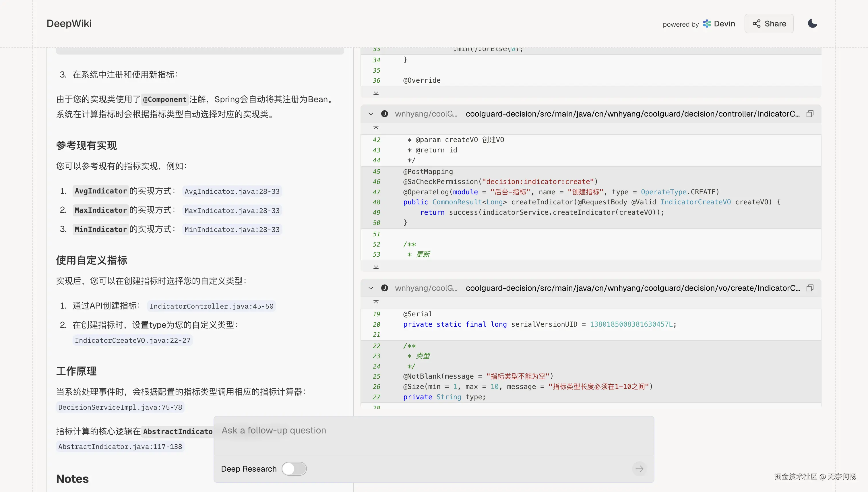Viewport: 868px width, 492px height.
Task: Click GitHub icon beside IndicatorController snippet
Action: [385, 114]
